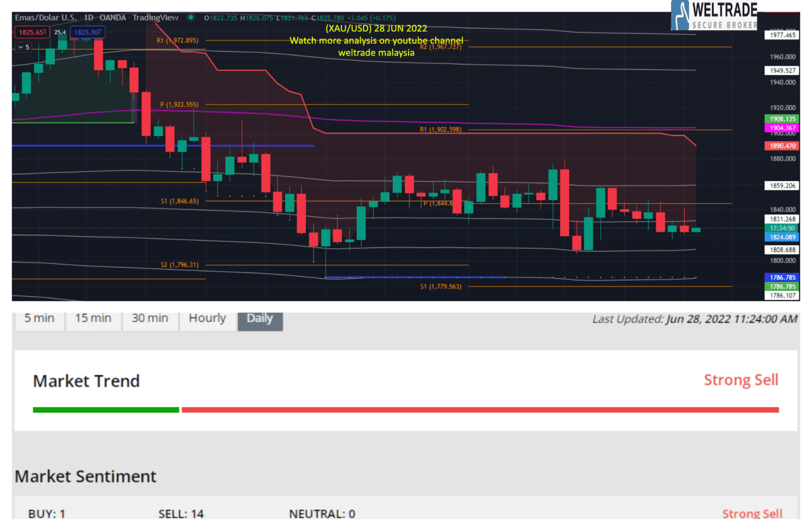Click red price axis tag 1890.470
Screen dimensions: 812x531
point(782,146)
